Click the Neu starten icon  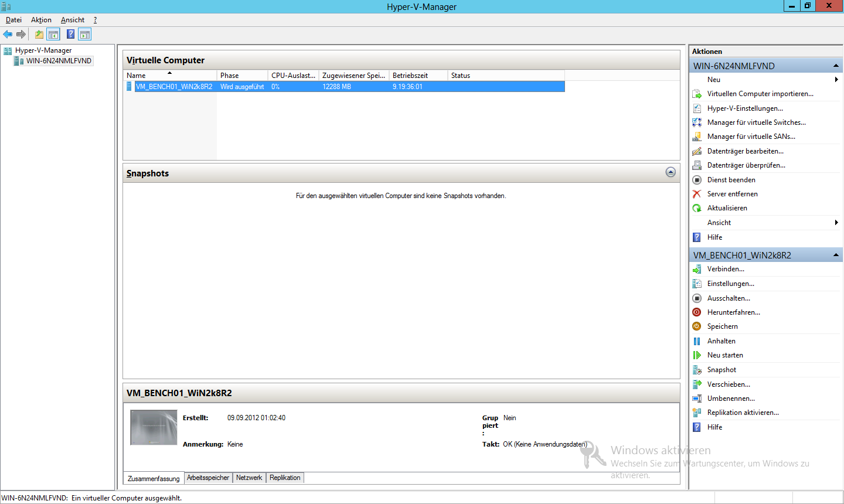(x=697, y=355)
